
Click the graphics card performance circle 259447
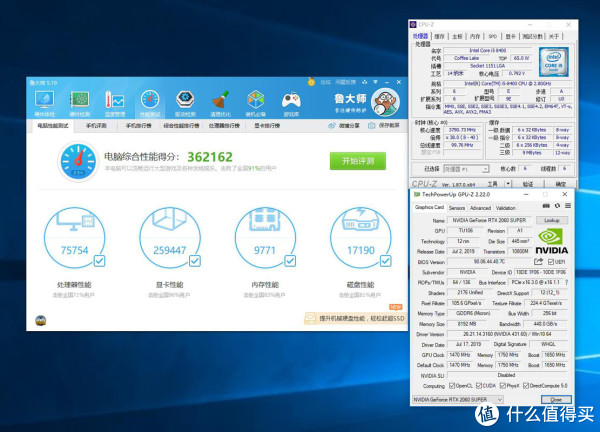[170, 237]
